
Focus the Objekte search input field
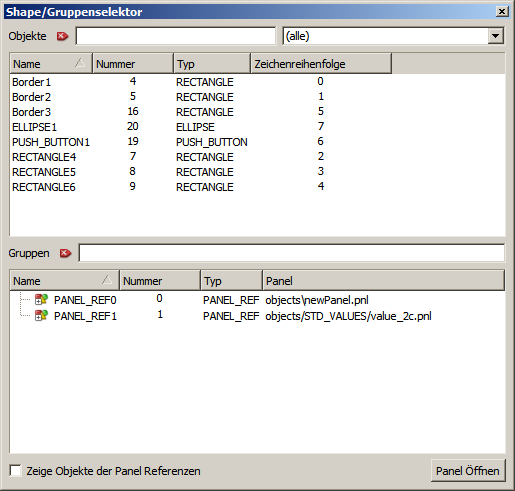click(x=176, y=36)
